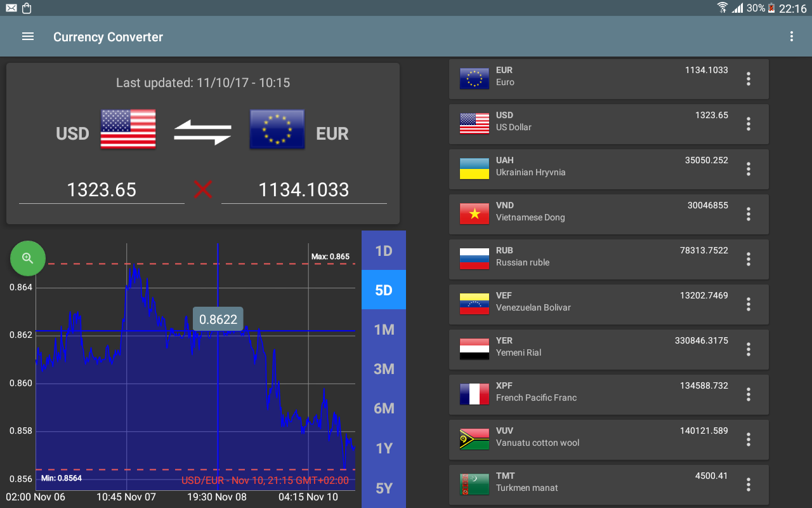
Task: Select the Vietnamese Dong list entry
Action: click(590, 214)
